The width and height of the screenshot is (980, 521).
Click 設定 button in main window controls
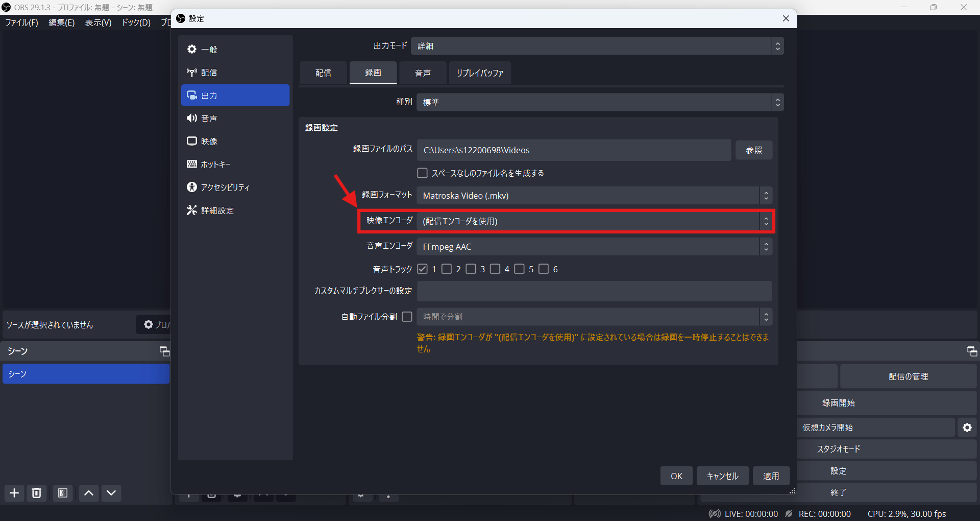(887, 471)
